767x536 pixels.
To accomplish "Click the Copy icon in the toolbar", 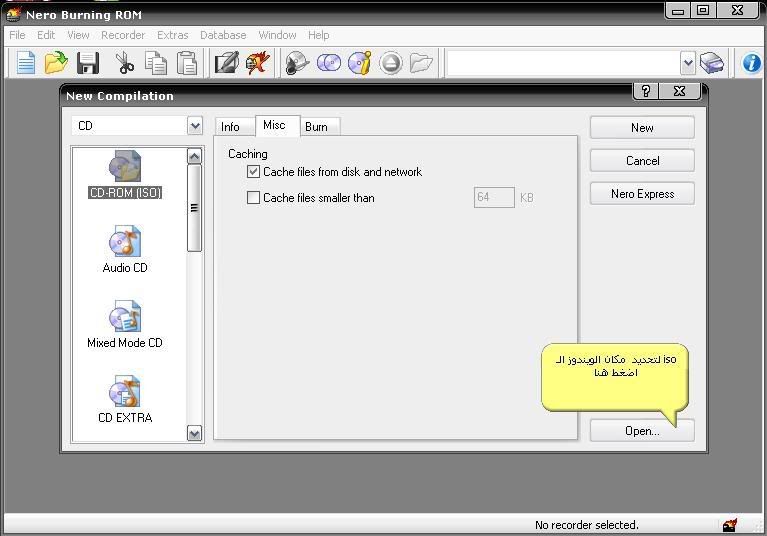I will (156, 63).
